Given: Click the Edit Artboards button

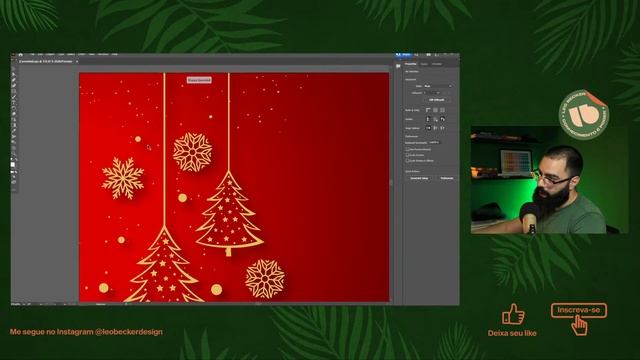Looking at the screenshot, I should click(436, 100).
